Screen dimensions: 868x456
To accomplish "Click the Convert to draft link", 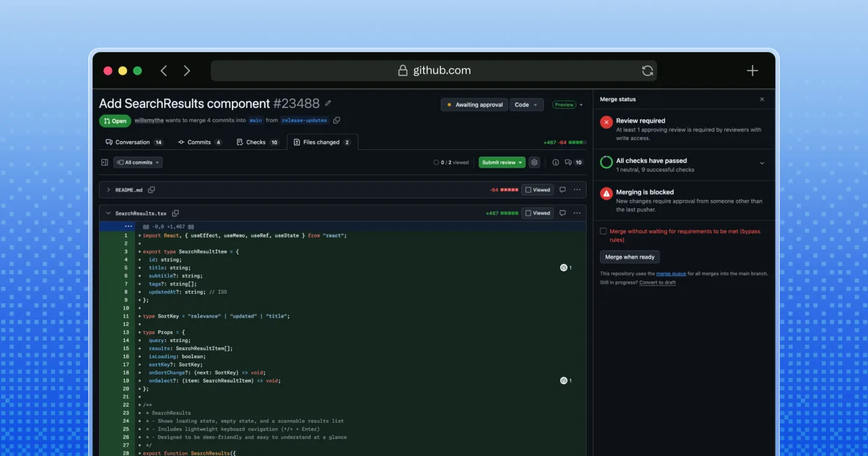I will (657, 282).
